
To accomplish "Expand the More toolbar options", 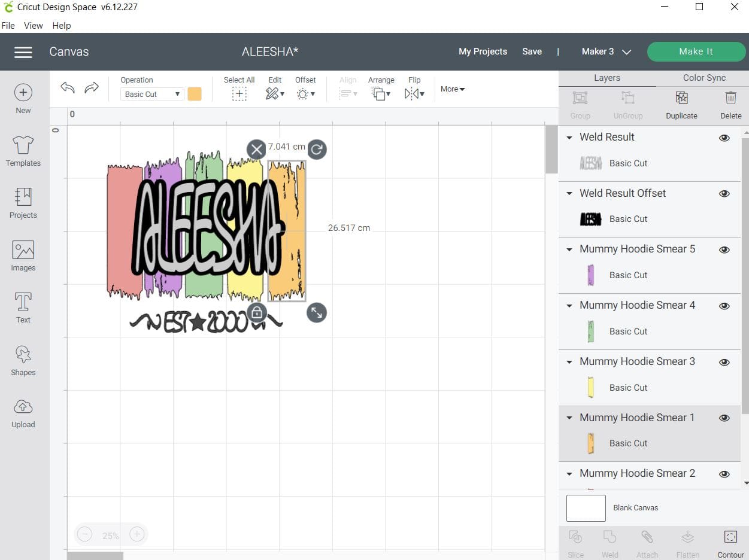I will click(453, 89).
